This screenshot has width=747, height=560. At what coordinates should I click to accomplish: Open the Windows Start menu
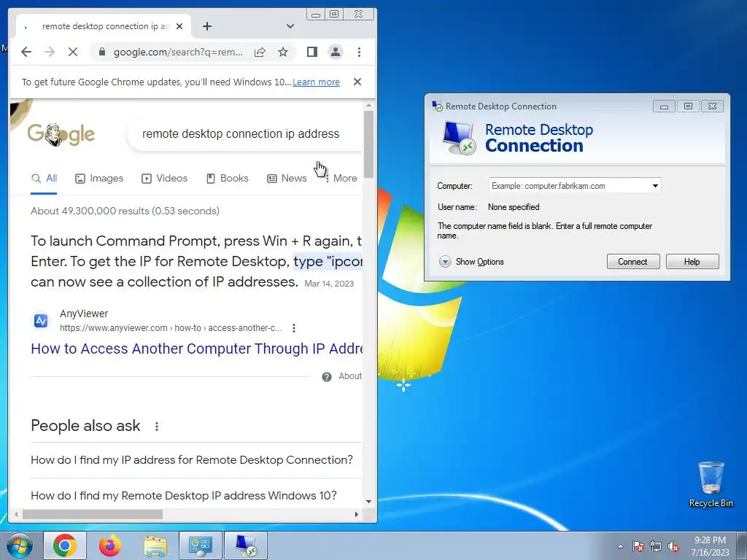[20, 545]
